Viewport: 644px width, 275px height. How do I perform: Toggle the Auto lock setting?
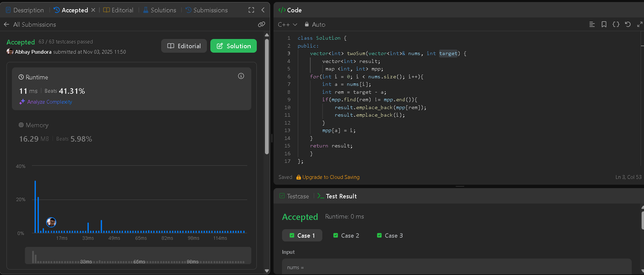tap(314, 25)
